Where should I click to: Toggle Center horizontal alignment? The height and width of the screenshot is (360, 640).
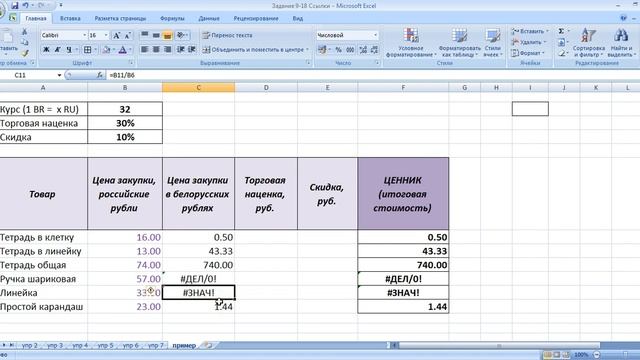point(156,49)
